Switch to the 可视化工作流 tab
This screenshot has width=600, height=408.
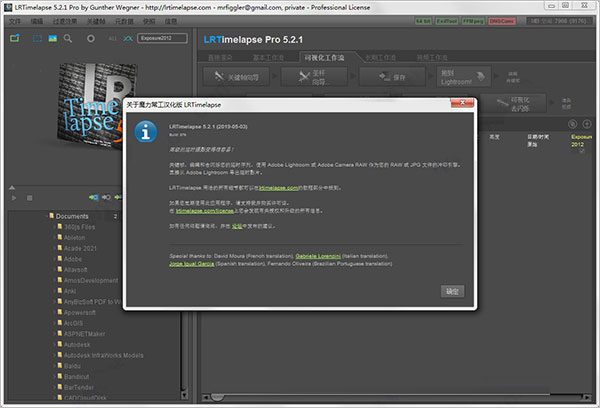pyautogui.click(x=324, y=57)
